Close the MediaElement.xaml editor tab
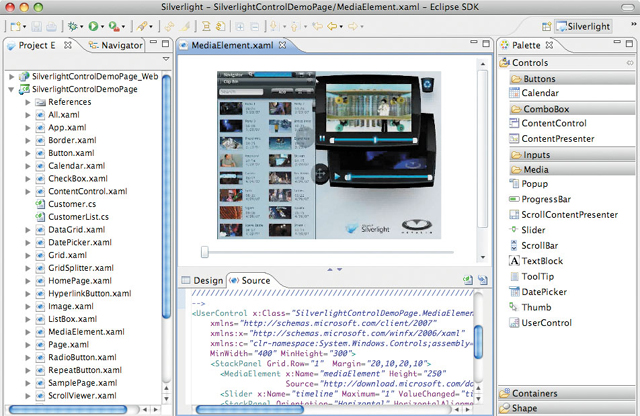Image resolution: width=640 pixels, height=416 pixels. coord(282,45)
